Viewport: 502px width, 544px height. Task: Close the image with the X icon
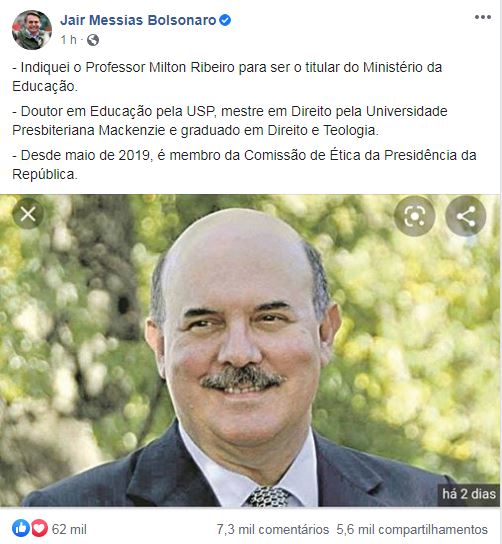(x=28, y=214)
